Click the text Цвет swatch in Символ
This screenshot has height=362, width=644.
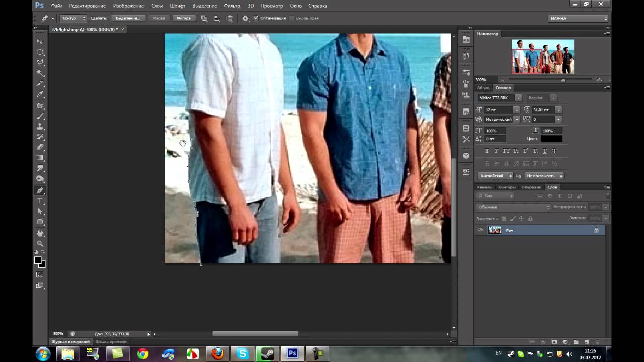pyautogui.click(x=552, y=139)
